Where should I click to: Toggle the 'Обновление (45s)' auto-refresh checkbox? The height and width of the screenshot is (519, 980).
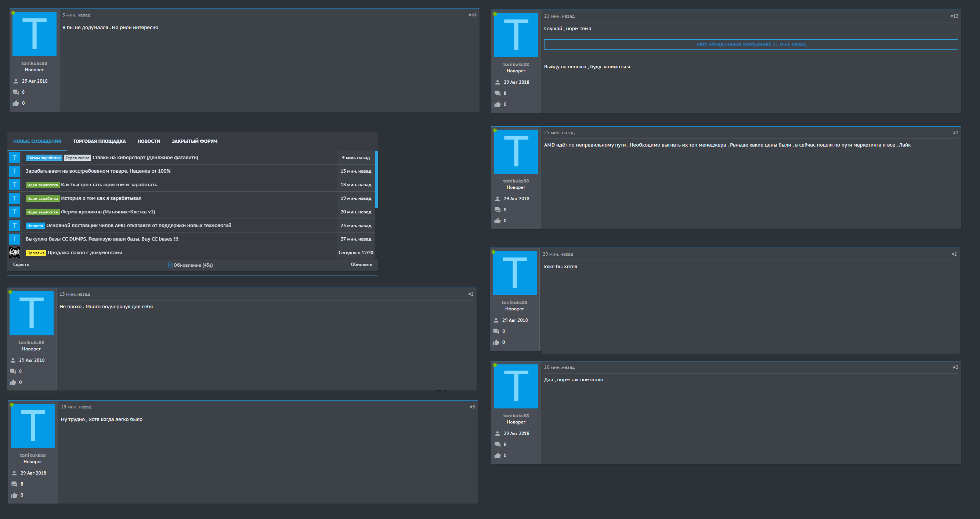click(170, 265)
